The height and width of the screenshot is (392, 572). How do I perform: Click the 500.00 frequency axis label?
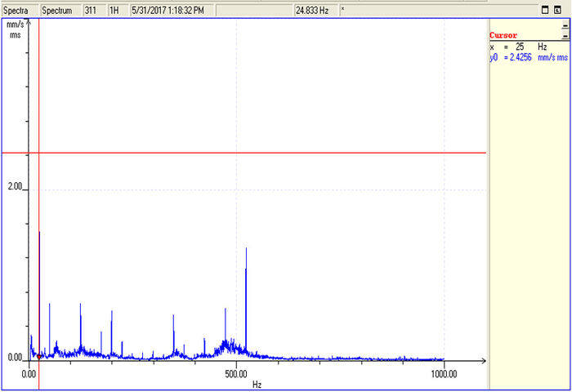(x=236, y=374)
